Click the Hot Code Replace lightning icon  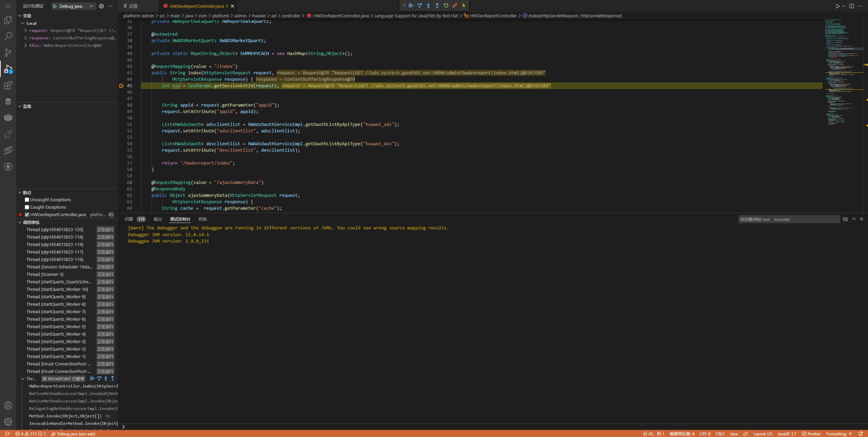(x=464, y=5)
